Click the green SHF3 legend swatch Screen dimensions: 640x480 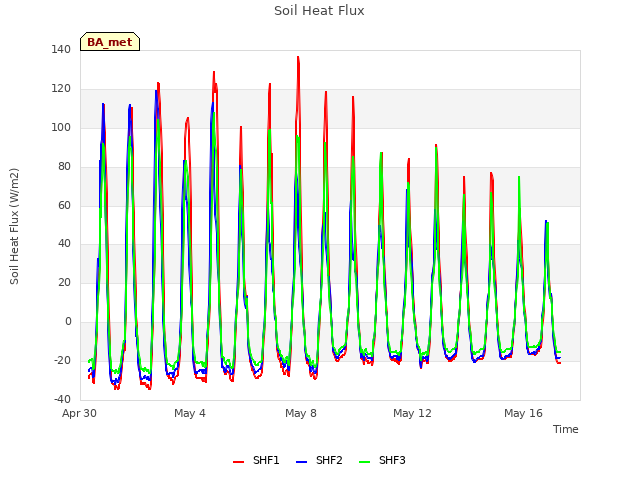(x=364, y=462)
